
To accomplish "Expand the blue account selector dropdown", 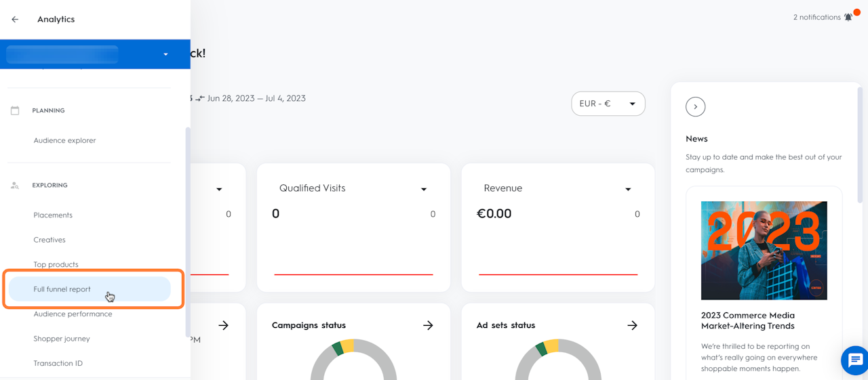I will tap(165, 54).
